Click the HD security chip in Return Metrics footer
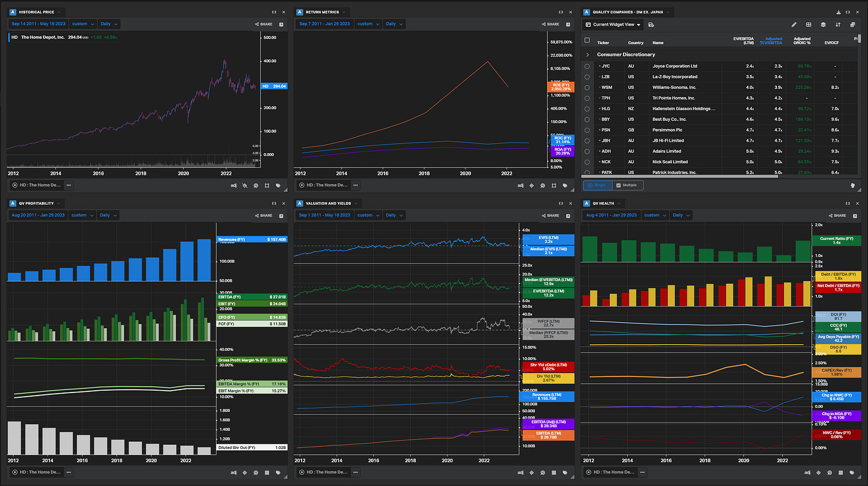The image size is (868, 486). (x=324, y=185)
